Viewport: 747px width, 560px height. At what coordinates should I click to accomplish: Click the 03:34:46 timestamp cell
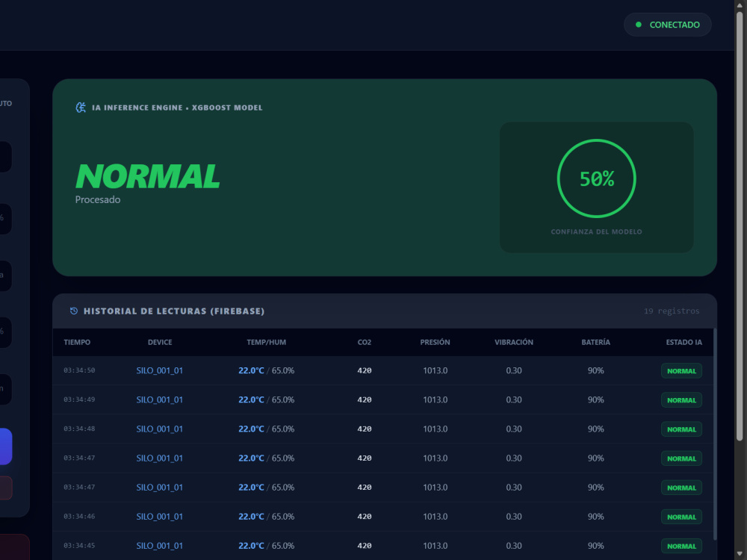coord(79,516)
